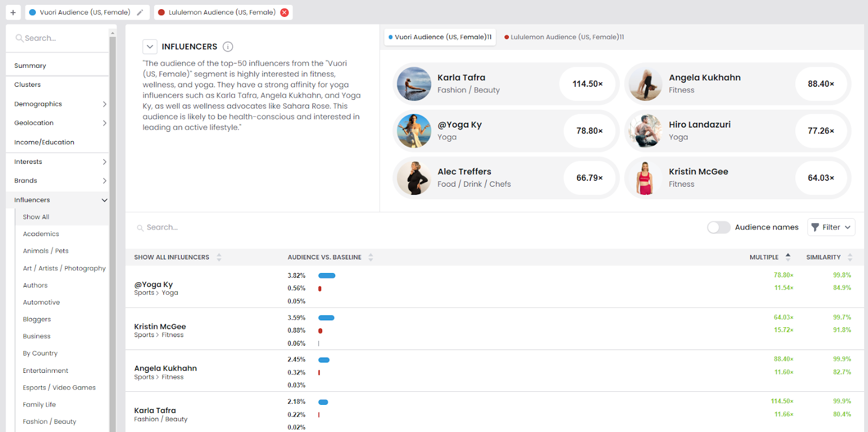The width and height of the screenshot is (868, 432).
Task: Click Alec Treffers 66.79× multiple badge
Action: coord(590,178)
